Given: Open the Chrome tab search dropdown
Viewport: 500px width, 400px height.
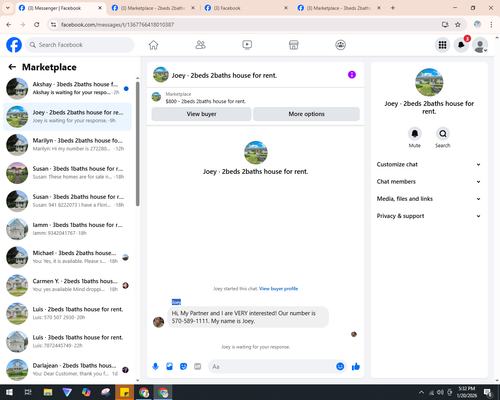Looking at the screenshot, I should click(x=7, y=8).
